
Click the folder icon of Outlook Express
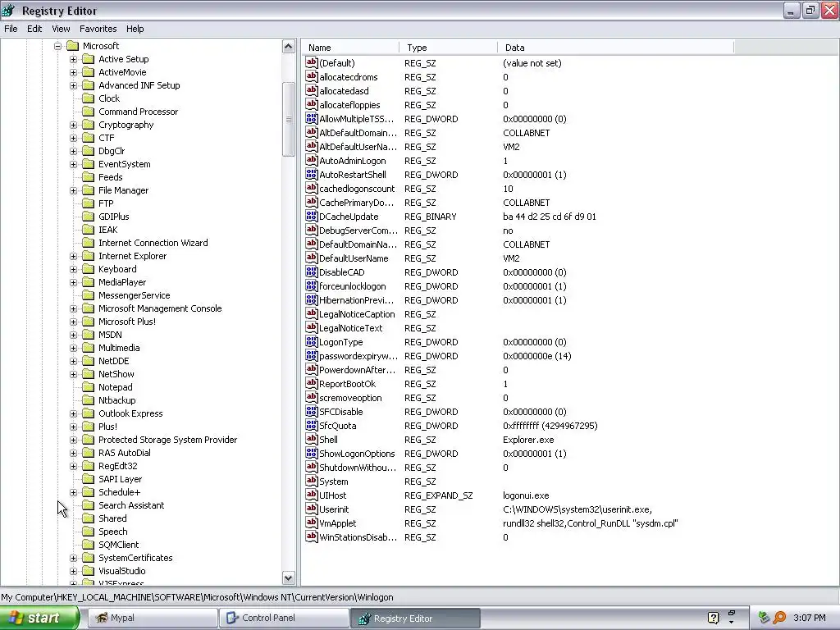click(x=89, y=413)
